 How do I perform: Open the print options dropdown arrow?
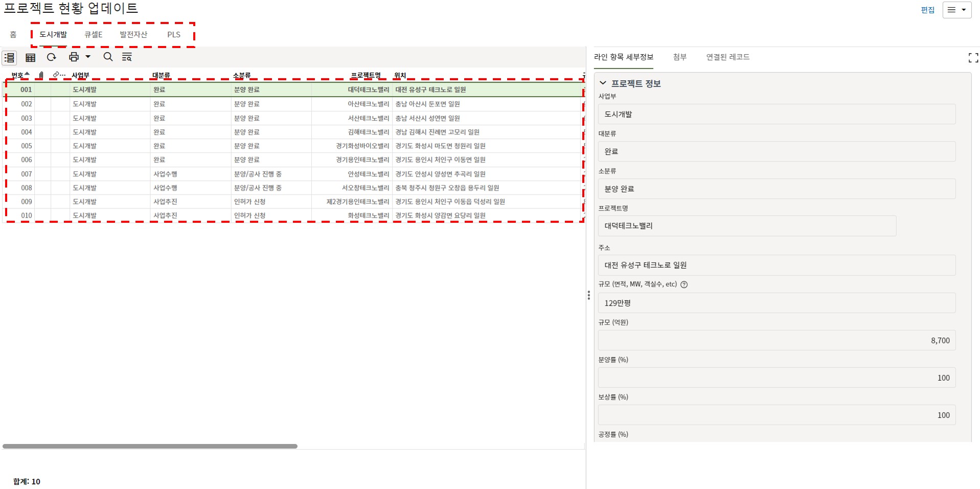(88, 57)
